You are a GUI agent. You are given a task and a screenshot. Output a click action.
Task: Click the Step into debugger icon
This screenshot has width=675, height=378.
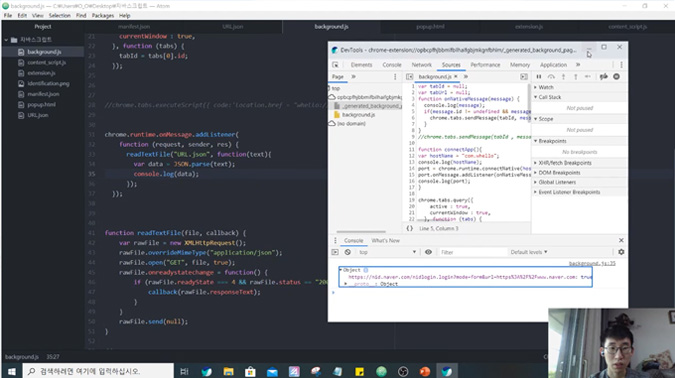[563, 77]
